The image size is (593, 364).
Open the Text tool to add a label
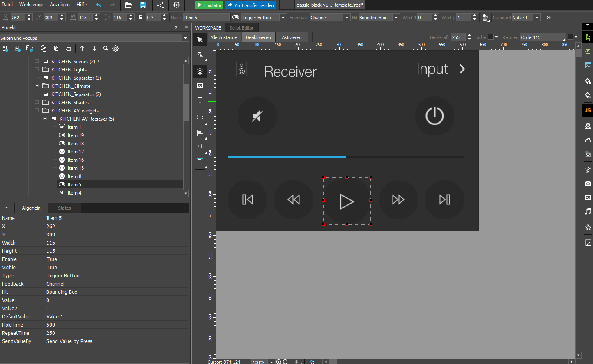click(x=200, y=100)
